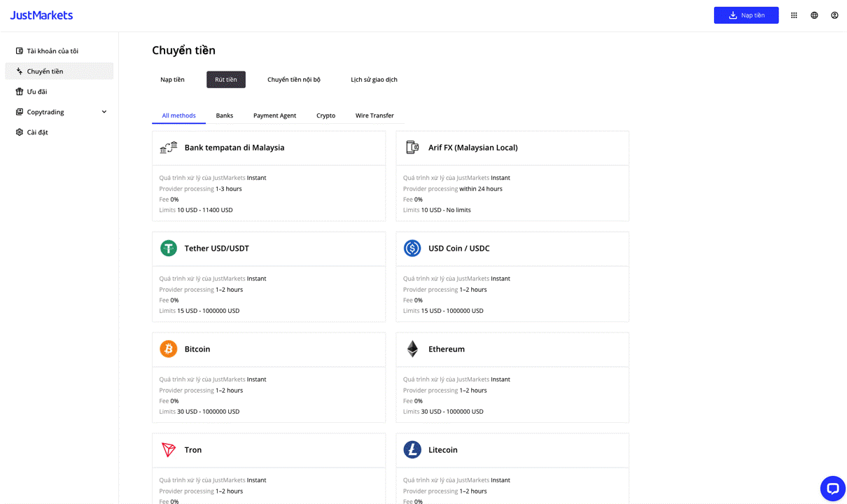Choose USD Coin / USDC method
The height and width of the screenshot is (504, 847).
(512, 276)
